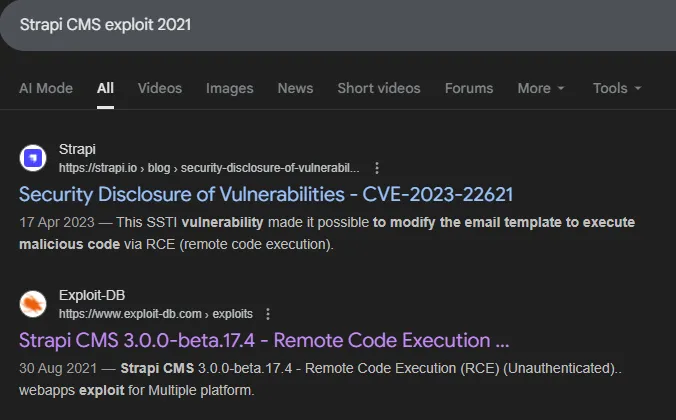Expand the Tools dropdown
676x420 pixels.
[616, 88]
